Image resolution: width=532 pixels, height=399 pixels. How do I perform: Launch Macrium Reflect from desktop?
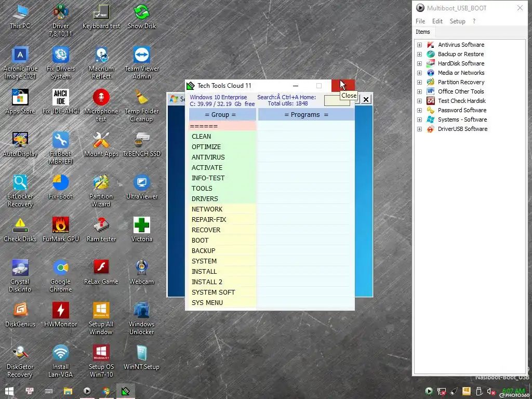click(x=101, y=63)
